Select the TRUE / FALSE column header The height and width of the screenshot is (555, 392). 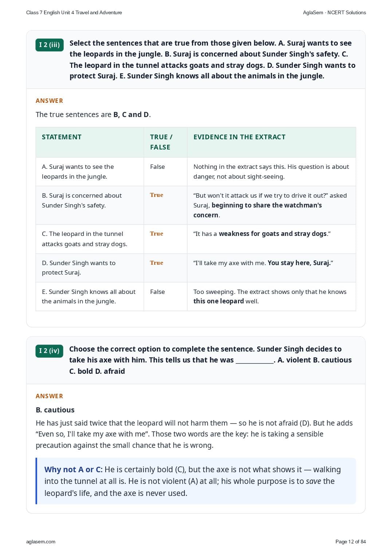(x=161, y=142)
